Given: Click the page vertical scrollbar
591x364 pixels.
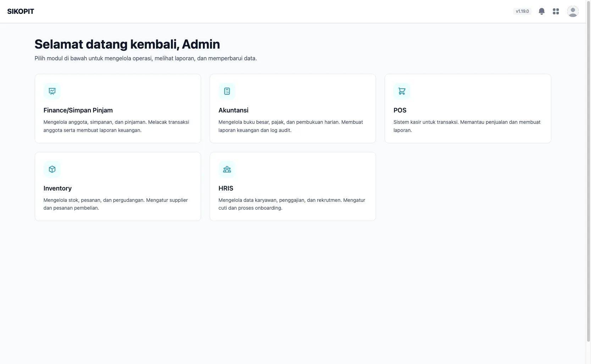Looking at the screenshot, I should 588,171.
